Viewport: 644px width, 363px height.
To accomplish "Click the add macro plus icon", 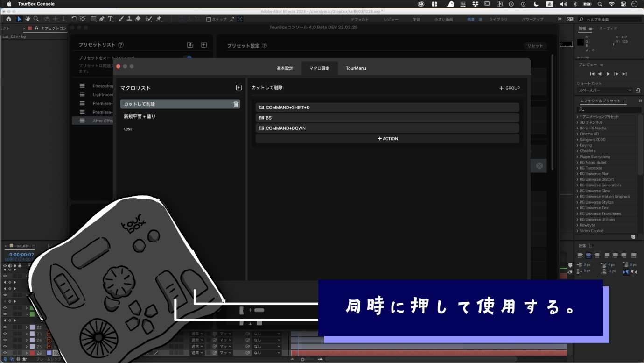I will pos(238,88).
